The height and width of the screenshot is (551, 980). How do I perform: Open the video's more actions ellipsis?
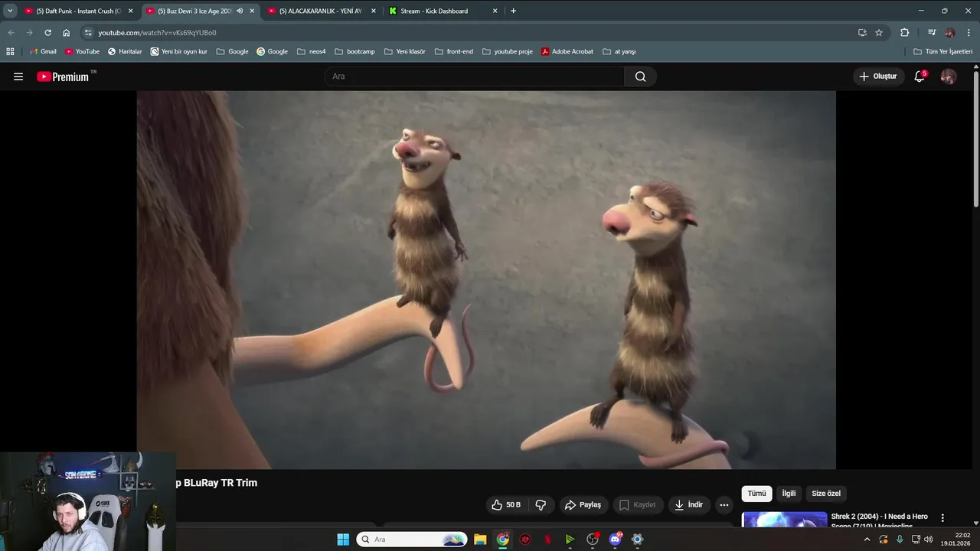[724, 505]
